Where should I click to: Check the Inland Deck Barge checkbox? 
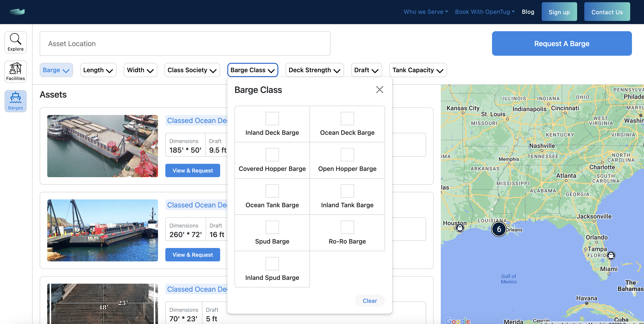(x=272, y=119)
